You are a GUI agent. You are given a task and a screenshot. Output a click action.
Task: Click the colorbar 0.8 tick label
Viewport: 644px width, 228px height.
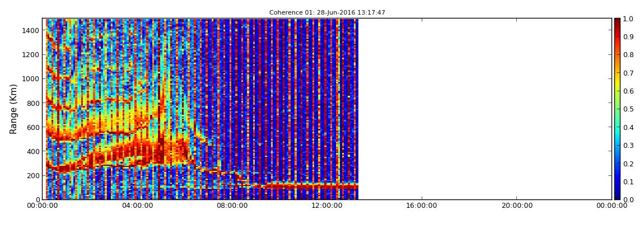click(628, 55)
